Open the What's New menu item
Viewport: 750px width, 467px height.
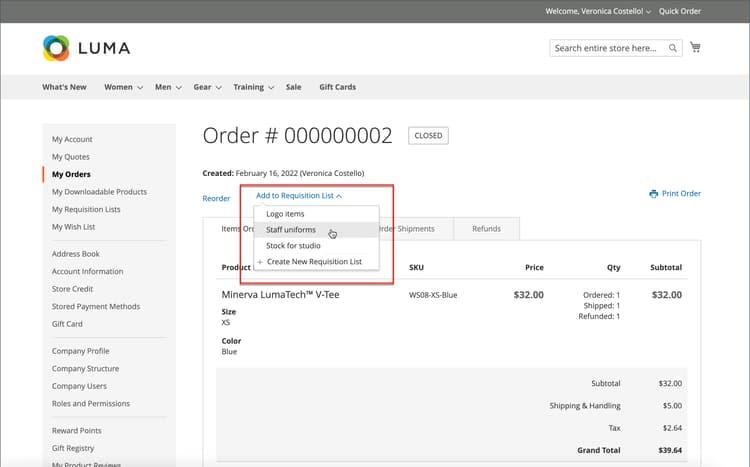click(64, 87)
